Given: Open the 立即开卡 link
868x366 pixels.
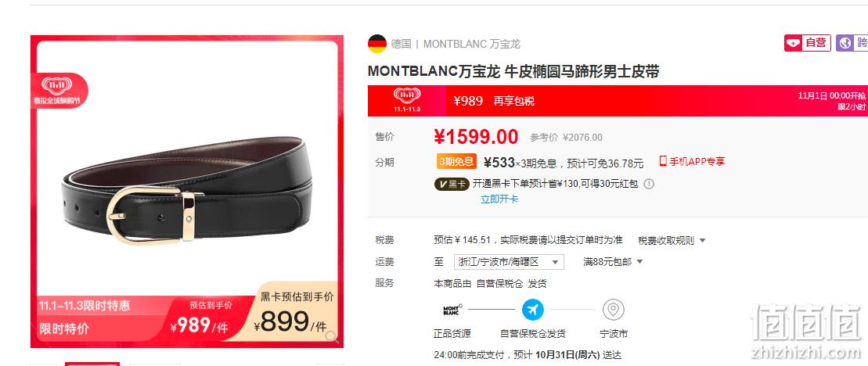Looking at the screenshot, I should tap(499, 199).
